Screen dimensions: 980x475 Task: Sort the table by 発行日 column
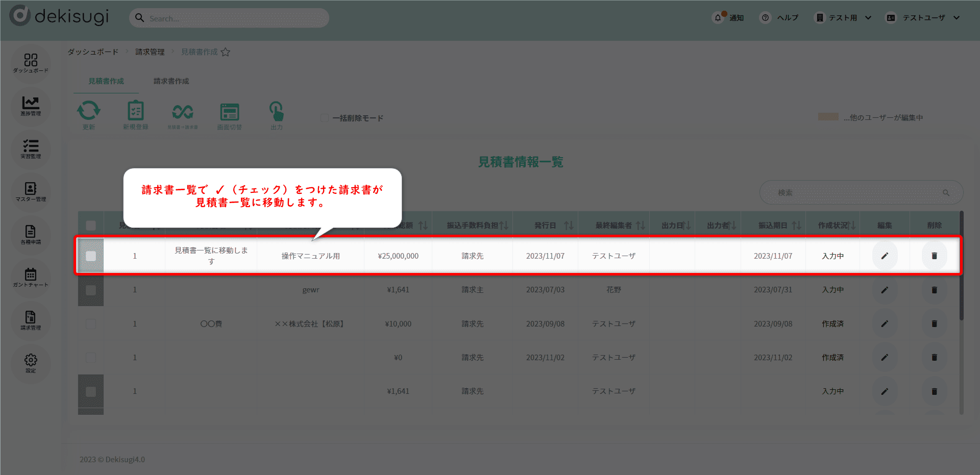click(x=569, y=225)
